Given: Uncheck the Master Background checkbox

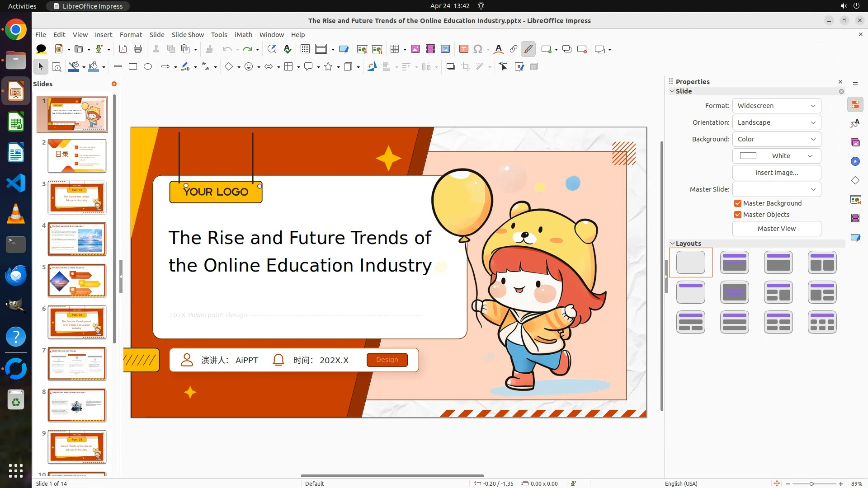Looking at the screenshot, I should 738,203.
